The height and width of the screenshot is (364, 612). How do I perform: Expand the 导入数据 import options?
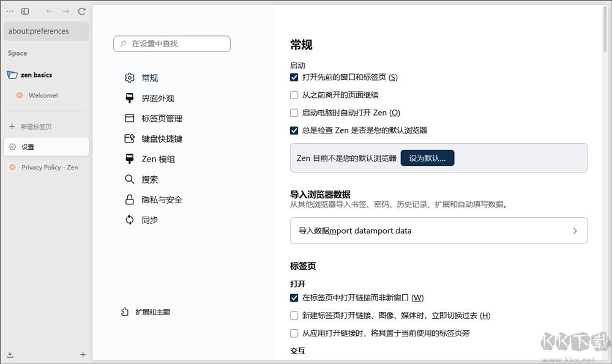(439, 231)
